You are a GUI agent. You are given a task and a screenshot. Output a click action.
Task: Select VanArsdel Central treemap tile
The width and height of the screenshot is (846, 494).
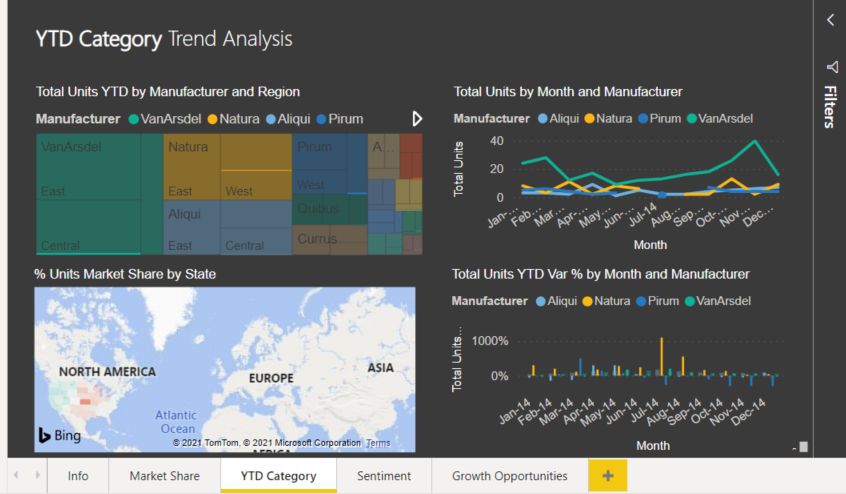88,227
